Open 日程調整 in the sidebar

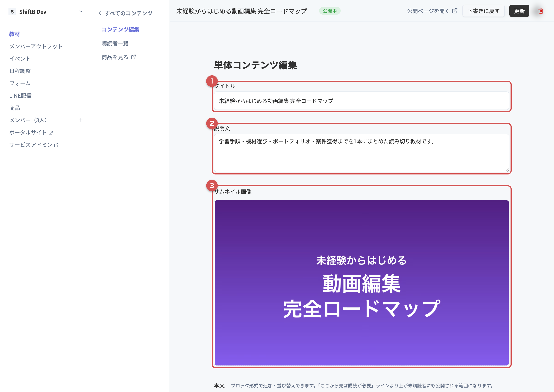pyautogui.click(x=20, y=71)
